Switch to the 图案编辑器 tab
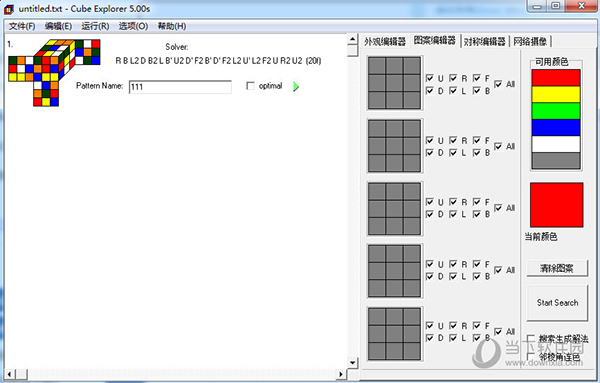 point(435,40)
